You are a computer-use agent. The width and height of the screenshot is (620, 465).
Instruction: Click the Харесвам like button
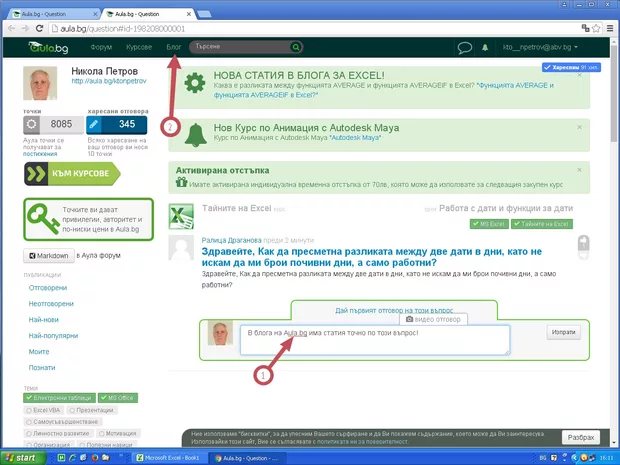(x=571, y=68)
